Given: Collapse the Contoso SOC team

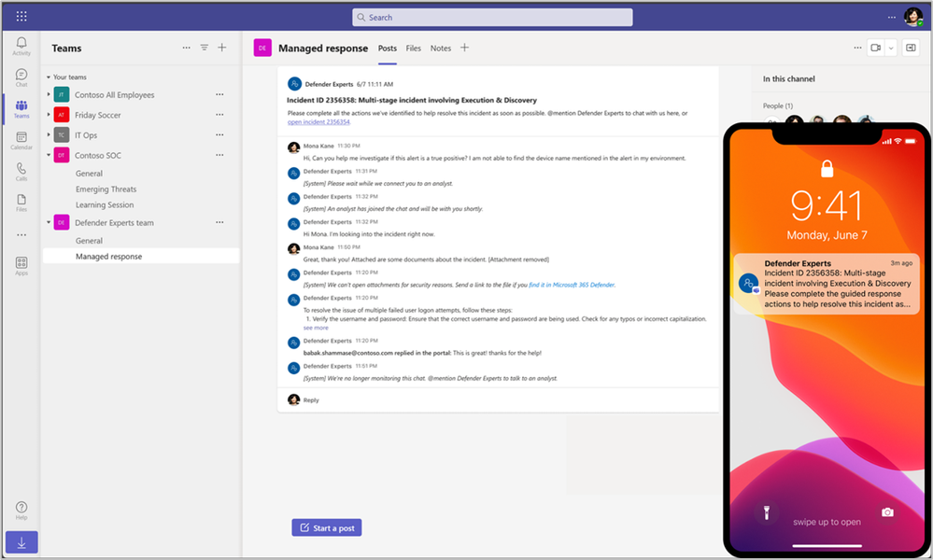Looking at the screenshot, I should (x=49, y=155).
